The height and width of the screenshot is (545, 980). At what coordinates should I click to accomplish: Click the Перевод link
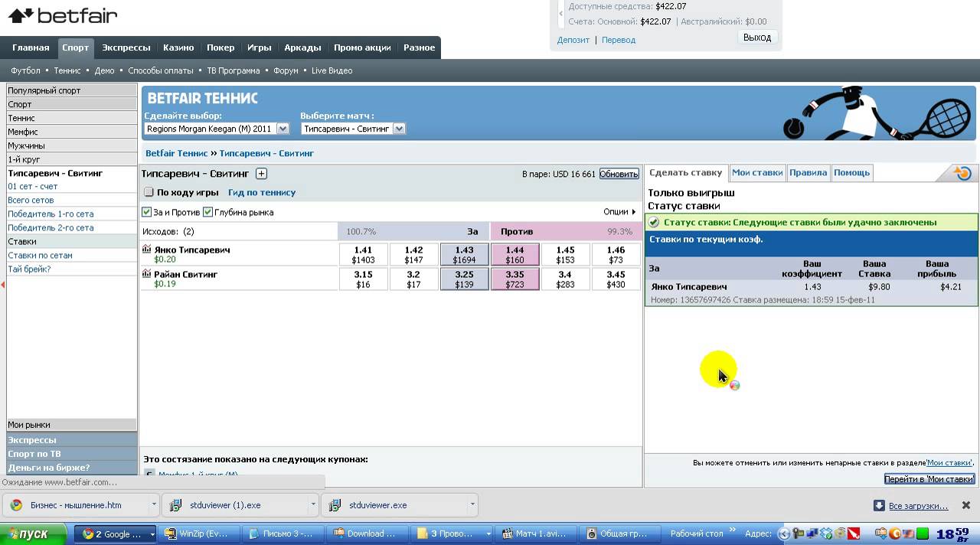coord(619,40)
